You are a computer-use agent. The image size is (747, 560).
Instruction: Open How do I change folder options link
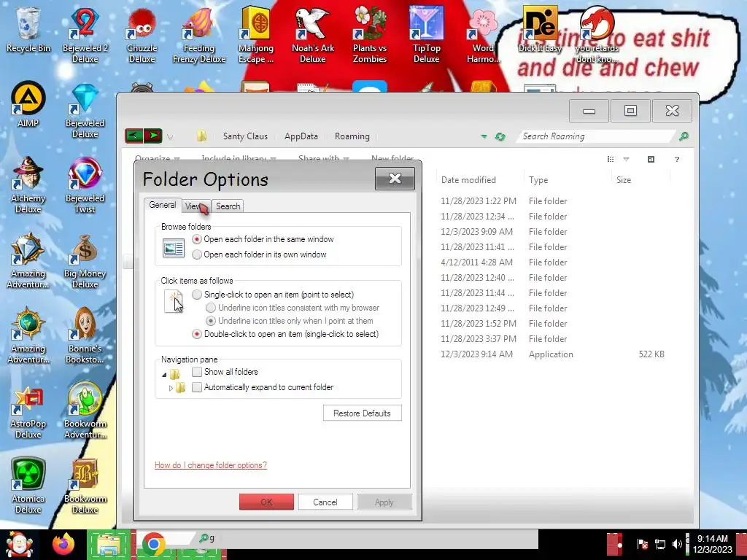[x=211, y=464]
